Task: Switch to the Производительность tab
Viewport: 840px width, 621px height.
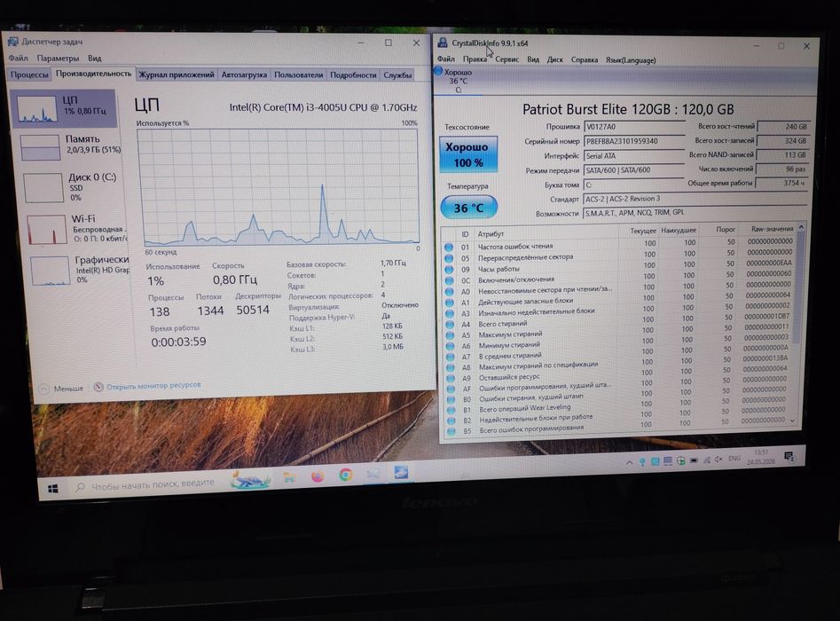Action: (94, 74)
